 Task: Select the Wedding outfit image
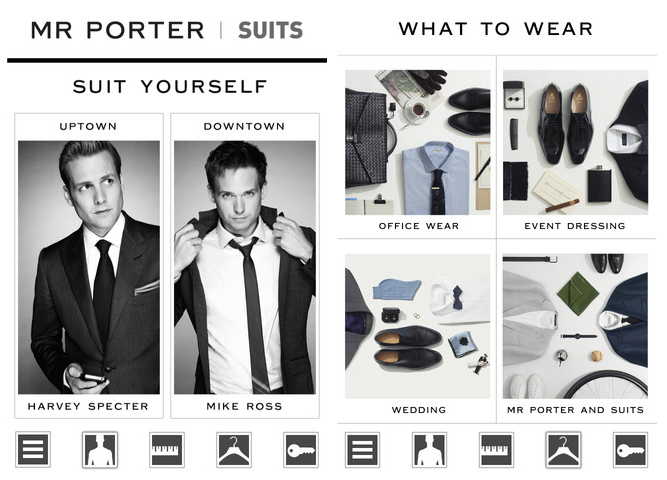click(418, 326)
